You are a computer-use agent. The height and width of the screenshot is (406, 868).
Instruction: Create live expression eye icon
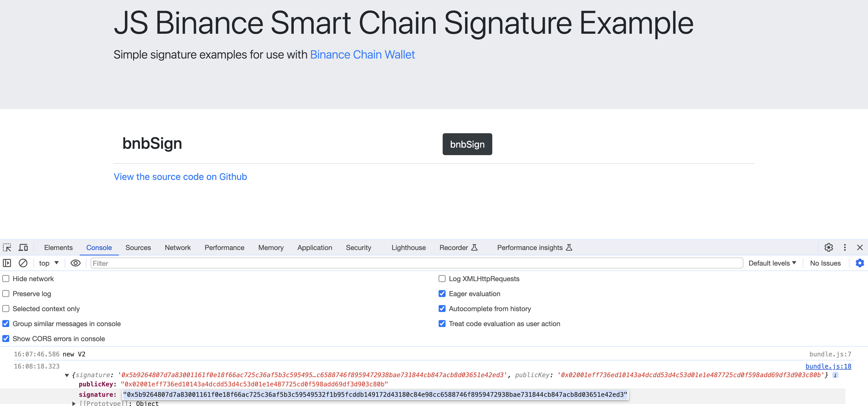[x=76, y=263]
